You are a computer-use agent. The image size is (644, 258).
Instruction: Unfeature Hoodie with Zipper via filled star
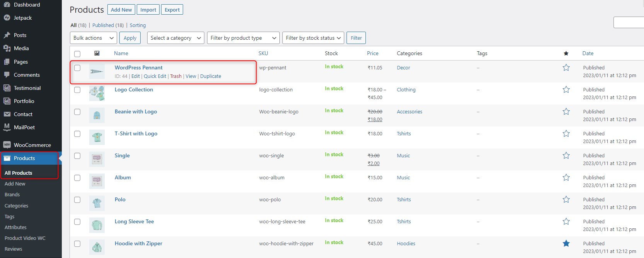point(566,243)
